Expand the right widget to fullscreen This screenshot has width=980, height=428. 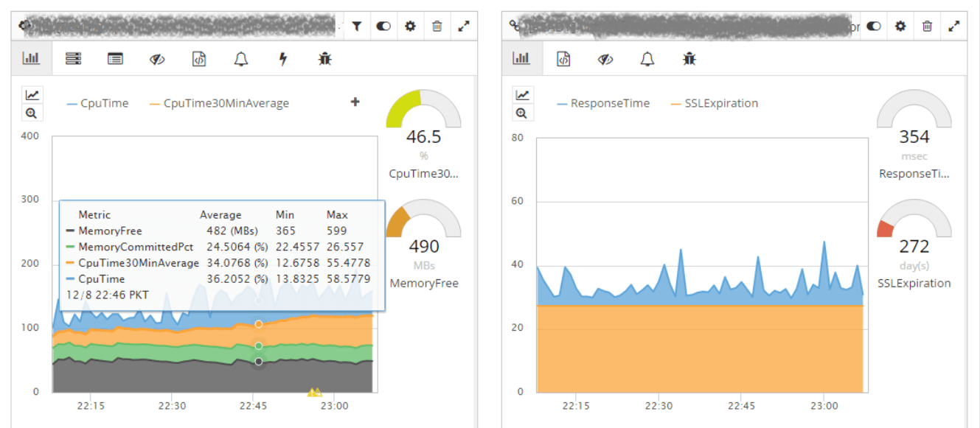(x=954, y=27)
